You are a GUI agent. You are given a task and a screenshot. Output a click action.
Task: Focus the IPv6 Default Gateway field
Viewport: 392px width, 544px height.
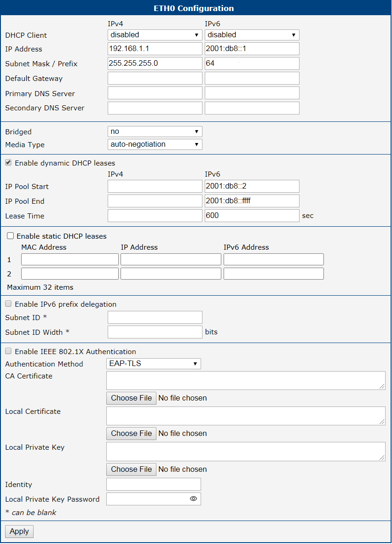[x=252, y=78]
